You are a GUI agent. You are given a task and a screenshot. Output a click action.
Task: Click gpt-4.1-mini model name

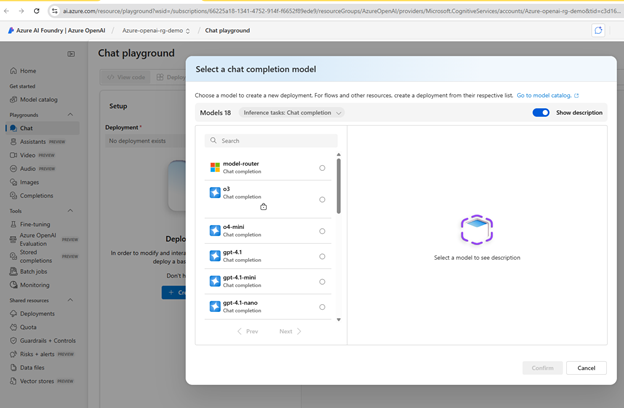click(x=239, y=277)
